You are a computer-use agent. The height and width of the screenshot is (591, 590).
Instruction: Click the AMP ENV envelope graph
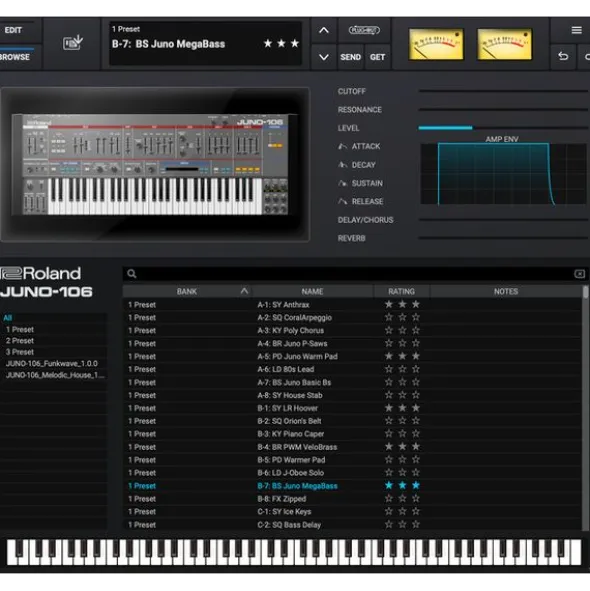pyautogui.click(x=503, y=174)
